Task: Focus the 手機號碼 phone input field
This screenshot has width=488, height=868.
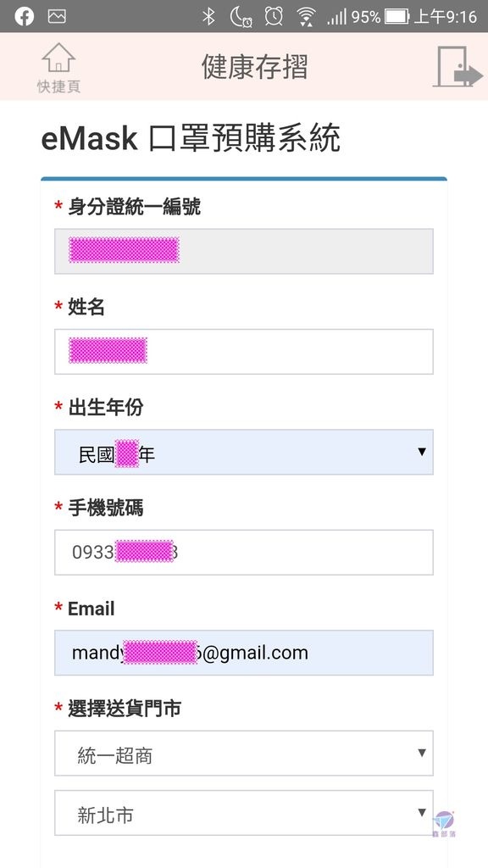Action: (243, 553)
